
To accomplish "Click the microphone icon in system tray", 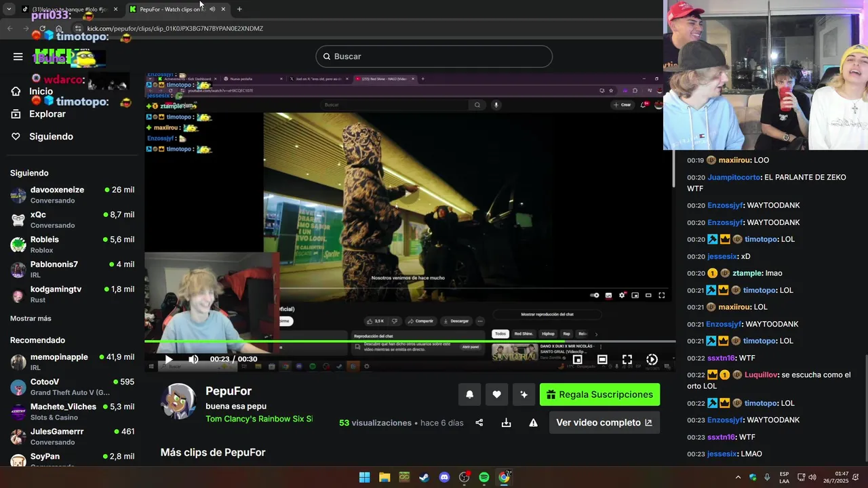I will point(767,477).
